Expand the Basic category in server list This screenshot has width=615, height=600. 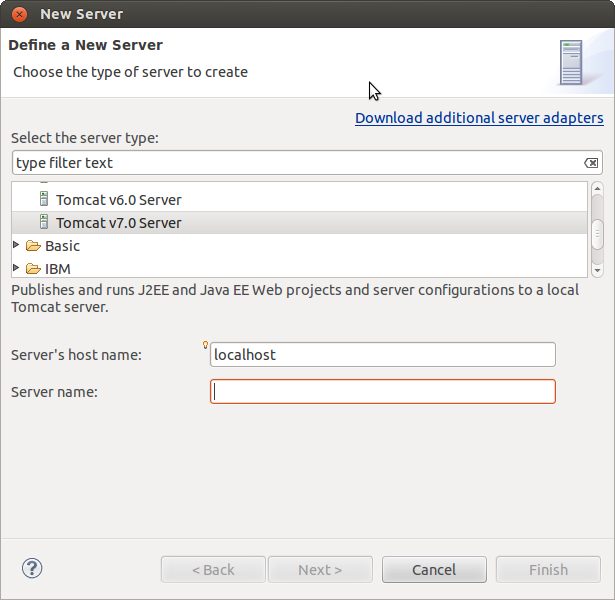point(16,245)
